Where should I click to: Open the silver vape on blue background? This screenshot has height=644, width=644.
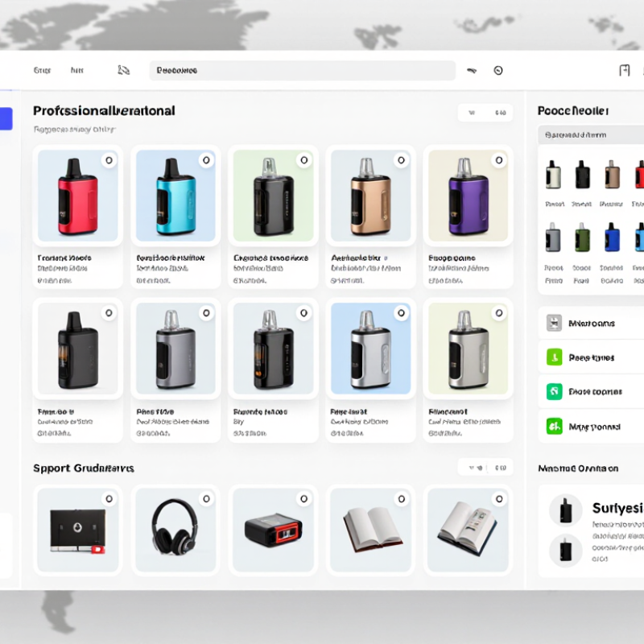pyautogui.click(x=370, y=349)
